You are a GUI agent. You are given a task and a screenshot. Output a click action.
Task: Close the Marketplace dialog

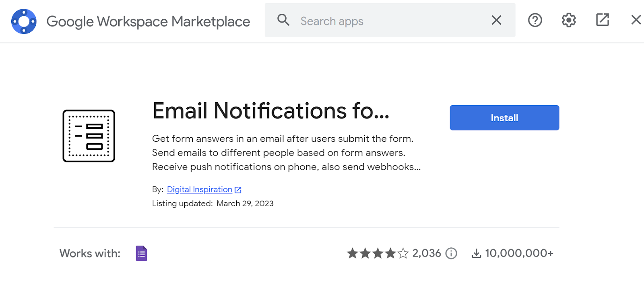coord(636,20)
